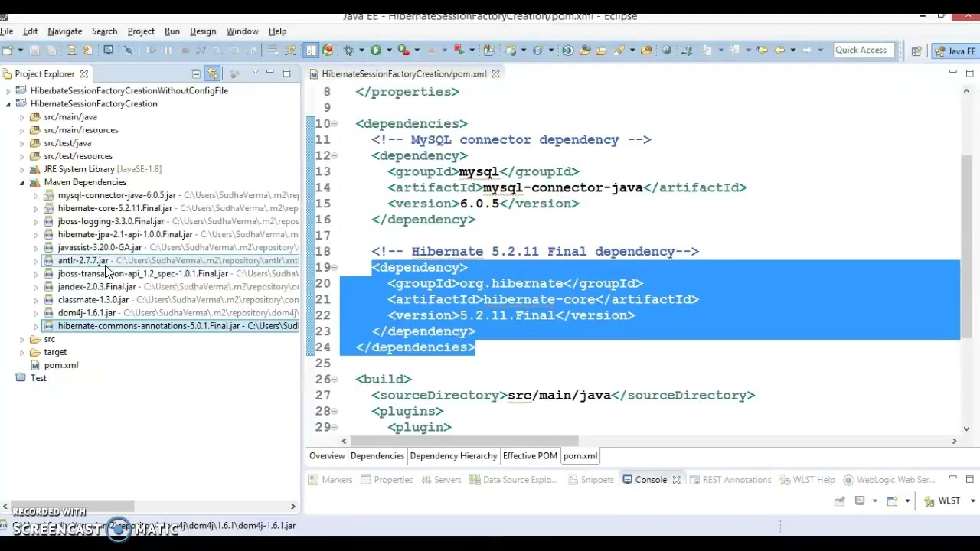
Task: Click the open task folder icon
Action: [x=601, y=51]
